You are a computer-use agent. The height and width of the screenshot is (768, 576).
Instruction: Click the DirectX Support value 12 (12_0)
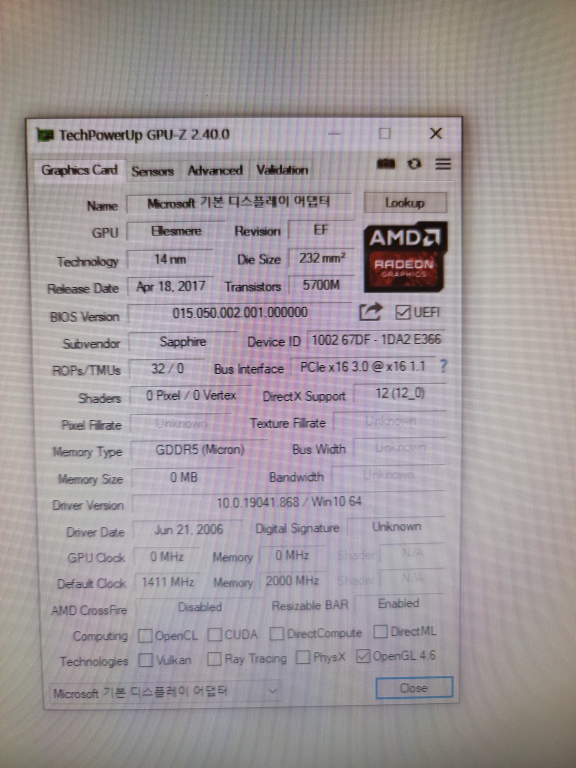coord(400,393)
